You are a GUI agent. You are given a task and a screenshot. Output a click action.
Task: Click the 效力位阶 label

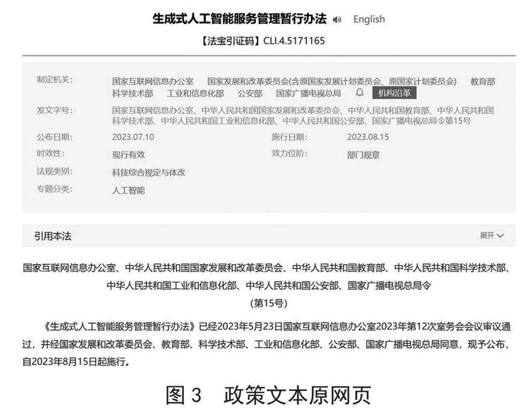pyautogui.click(x=289, y=153)
